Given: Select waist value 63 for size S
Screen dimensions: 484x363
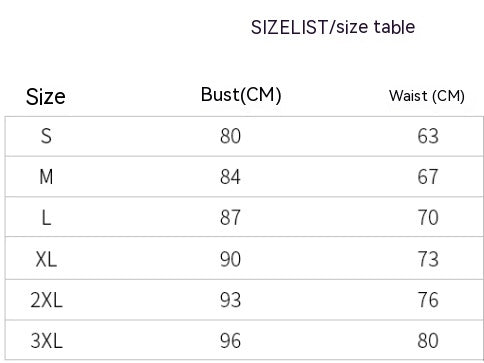Looking at the screenshot, I should (428, 136).
